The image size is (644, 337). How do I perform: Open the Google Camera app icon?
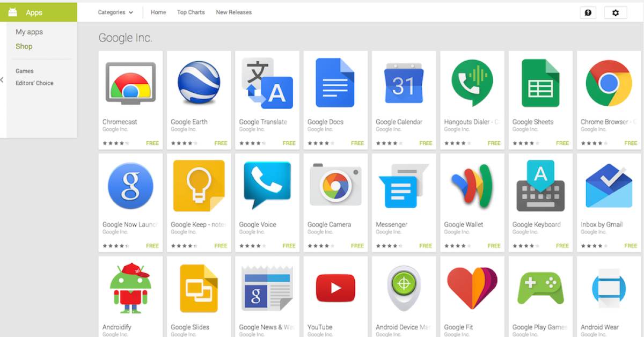(x=335, y=185)
